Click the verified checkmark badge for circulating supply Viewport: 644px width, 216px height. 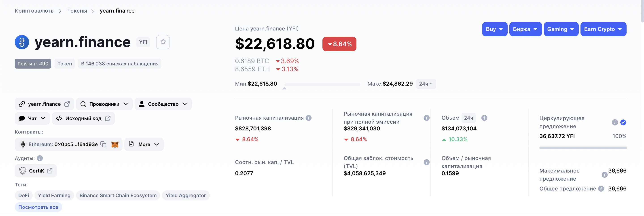pyautogui.click(x=623, y=122)
